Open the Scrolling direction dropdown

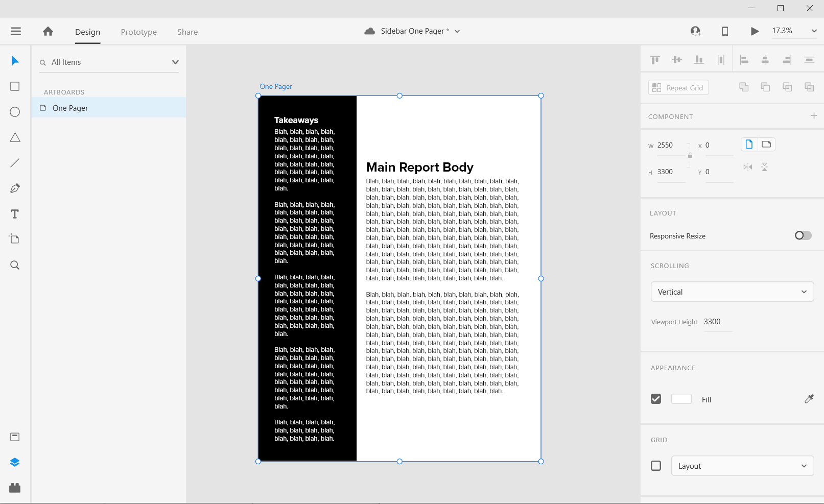[732, 292]
